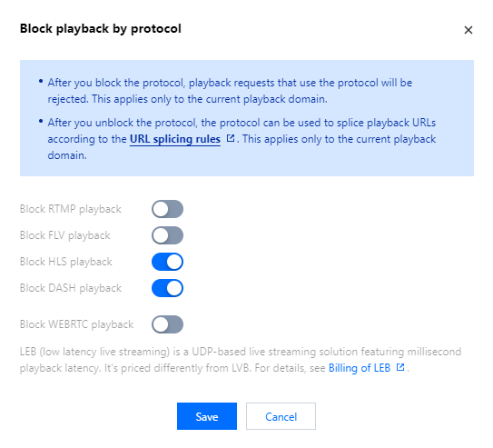Click the Block HLS playback label

point(66,262)
